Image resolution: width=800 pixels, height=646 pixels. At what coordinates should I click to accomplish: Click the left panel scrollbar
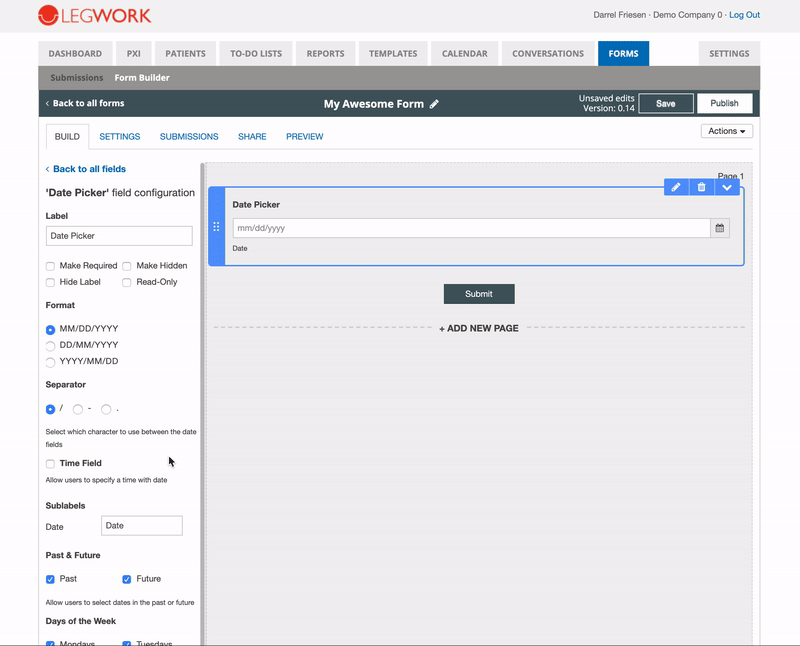pos(203,404)
